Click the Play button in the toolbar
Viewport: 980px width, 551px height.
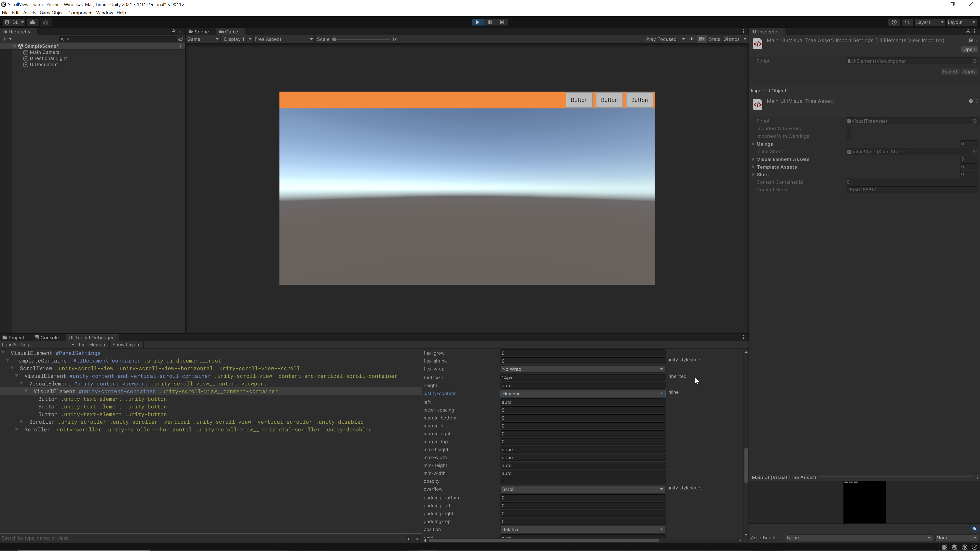click(x=477, y=22)
